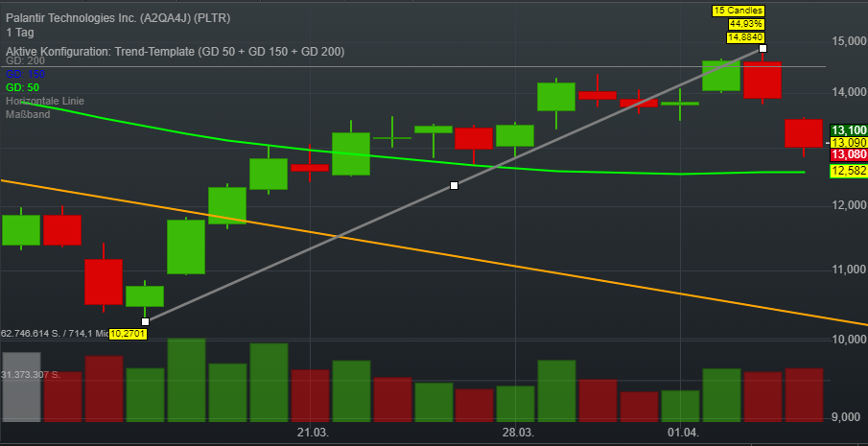
Task: Click the '15 Candles' measurement label
Action: click(739, 11)
